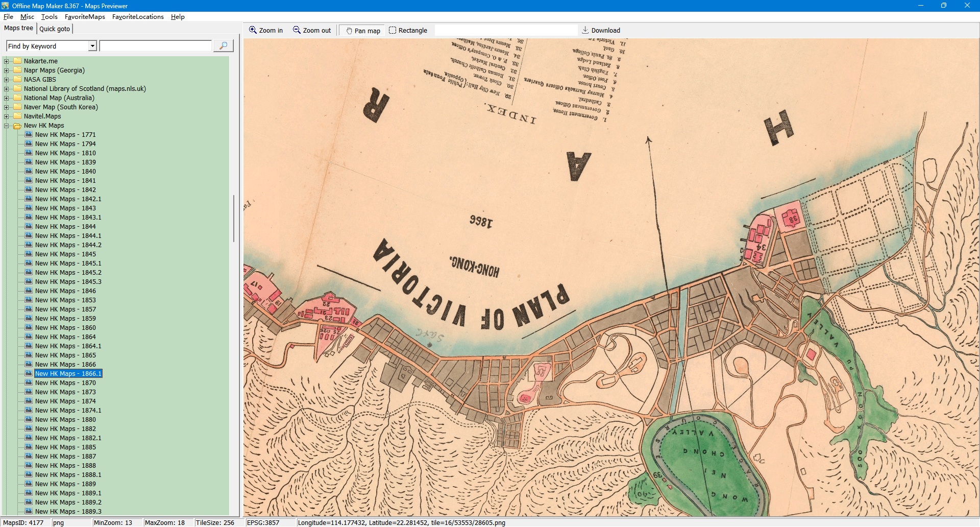Viewport: 980px width, 527px height.
Task: Click the keyword search magnifier button
Action: point(223,46)
